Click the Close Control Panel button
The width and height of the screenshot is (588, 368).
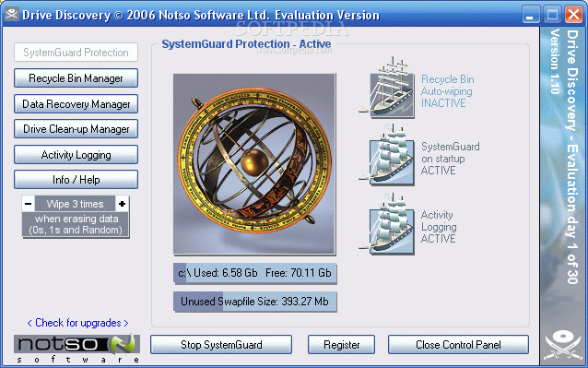pos(458,345)
